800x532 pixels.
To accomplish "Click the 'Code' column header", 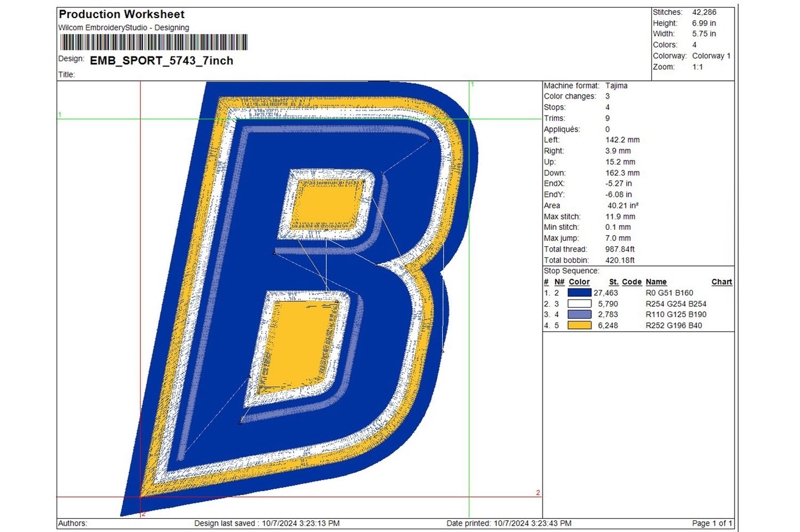I will (x=631, y=282).
